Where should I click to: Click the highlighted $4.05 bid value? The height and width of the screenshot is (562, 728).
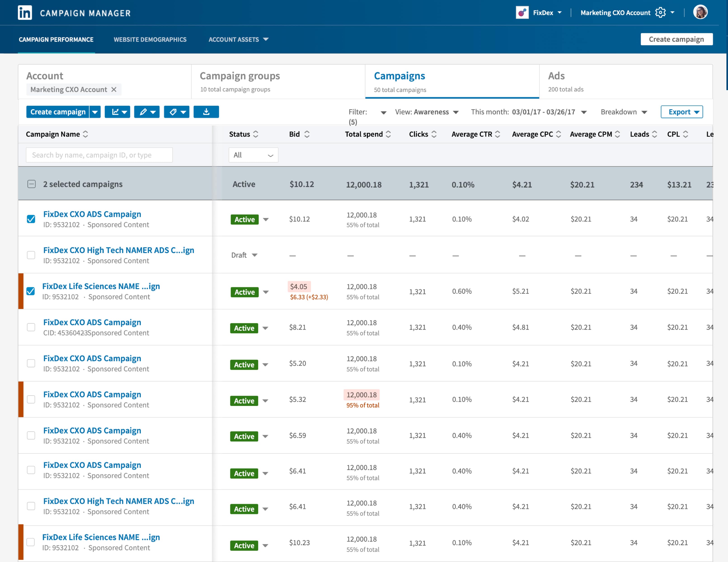click(299, 286)
